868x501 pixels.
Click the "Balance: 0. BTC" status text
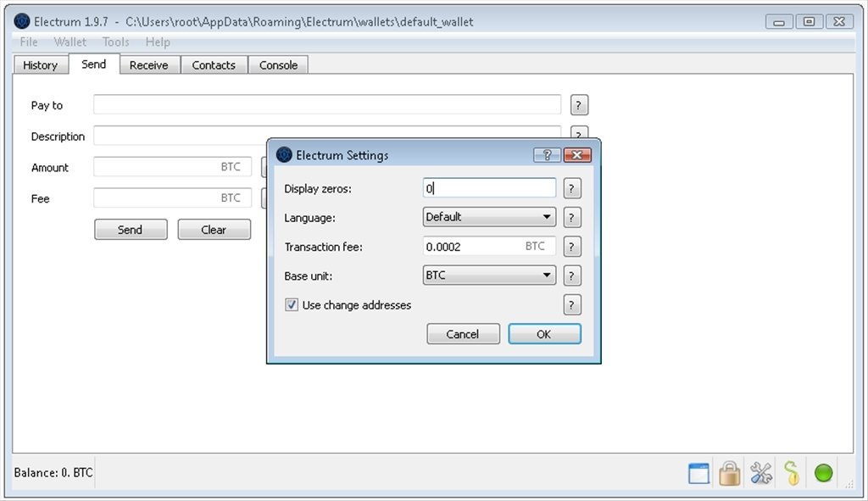pos(53,473)
